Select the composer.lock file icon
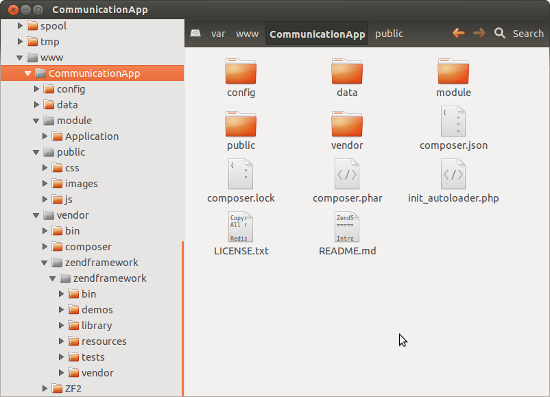Viewport: 550px width, 397px height. (x=240, y=174)
